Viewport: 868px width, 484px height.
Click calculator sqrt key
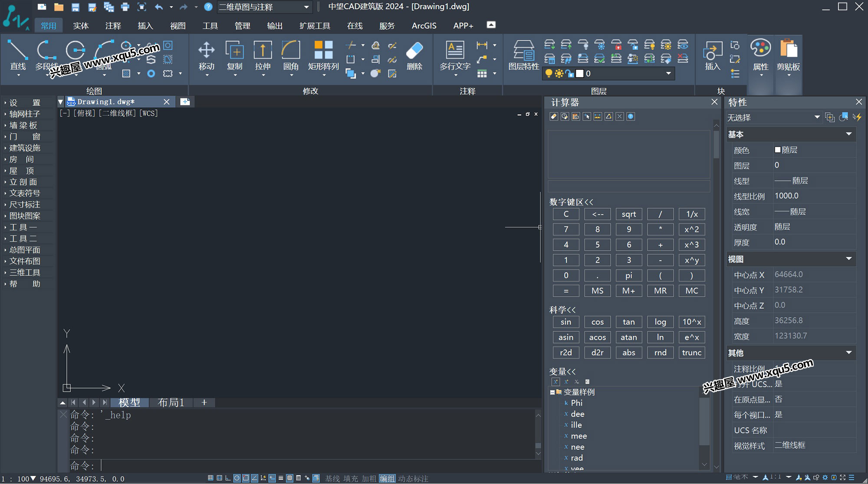click(x=629, y=214)
